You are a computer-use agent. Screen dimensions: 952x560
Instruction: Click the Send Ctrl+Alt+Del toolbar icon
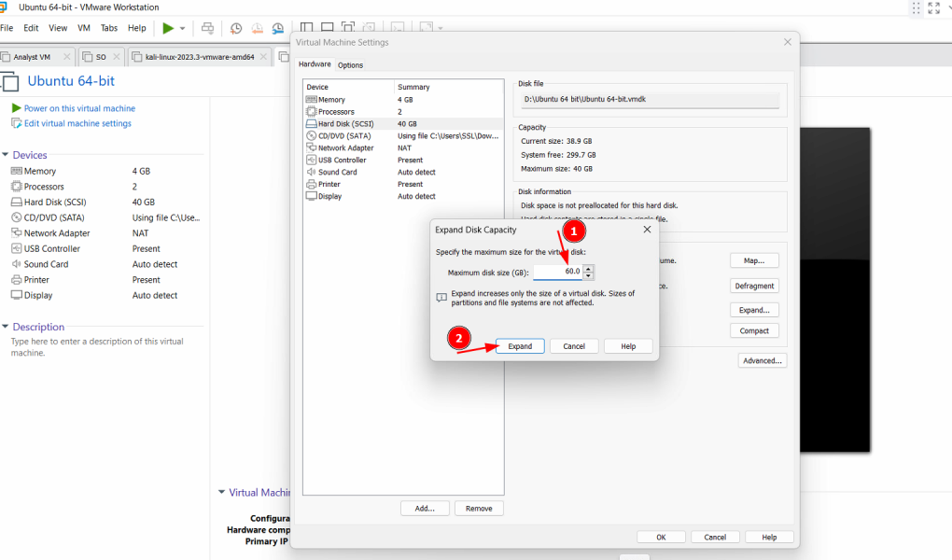coord(207,28)
